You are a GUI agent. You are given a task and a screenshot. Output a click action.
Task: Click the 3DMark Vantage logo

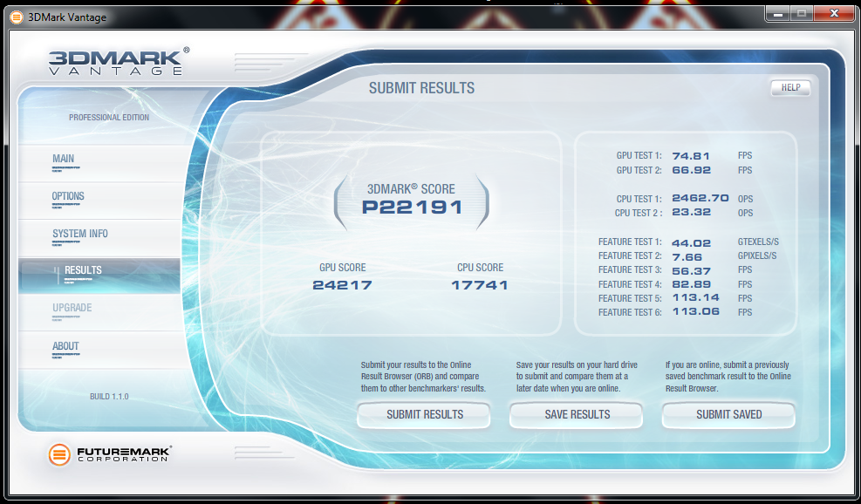tap(119, 61)
